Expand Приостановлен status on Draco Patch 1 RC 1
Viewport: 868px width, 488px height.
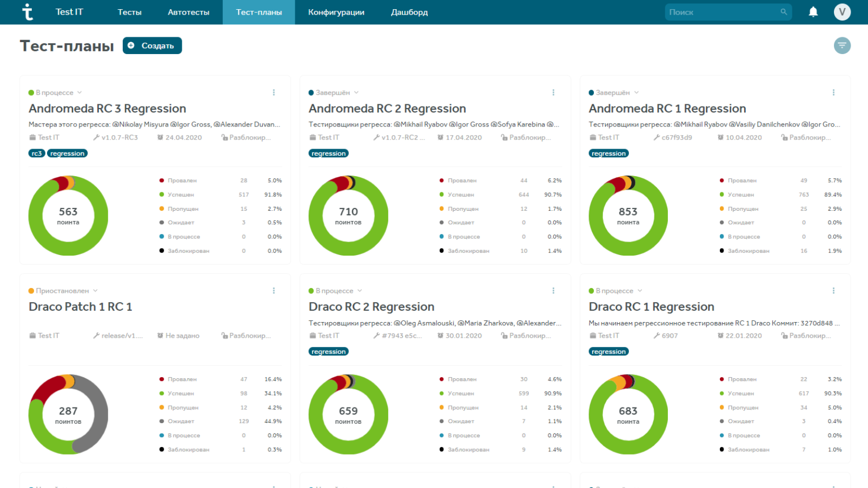click(x=95, y=291)
